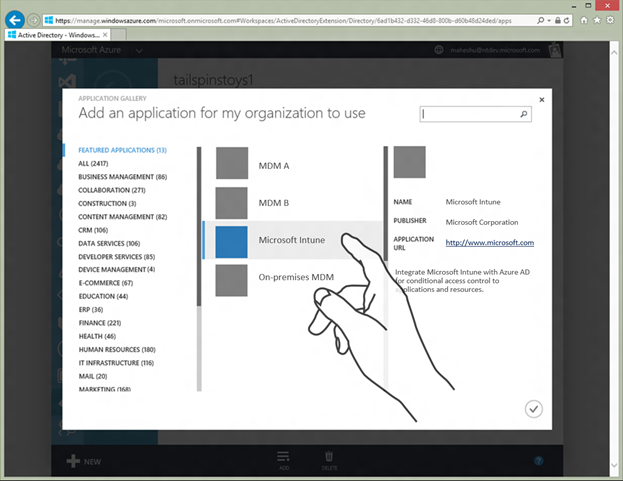The height and width of the screenshot is (481, 623).
Task: Click the Active Directory browser tab
Action: 58,35
